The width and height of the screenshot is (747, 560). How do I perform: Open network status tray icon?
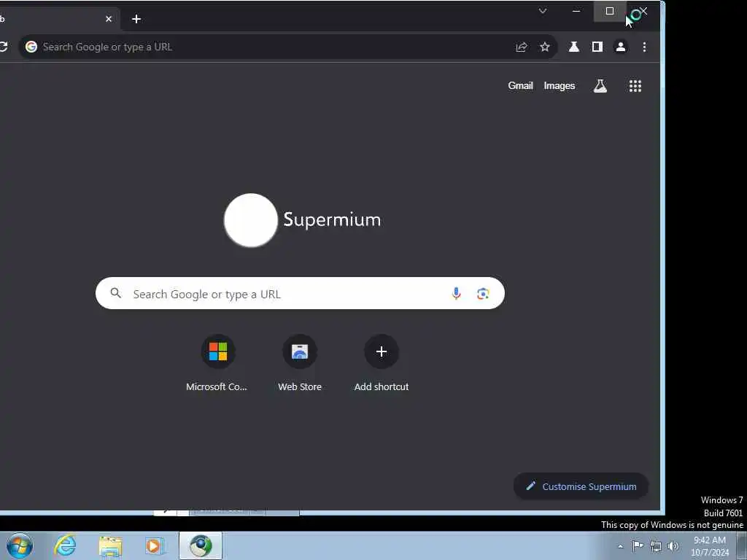click(x=656, y=546)
